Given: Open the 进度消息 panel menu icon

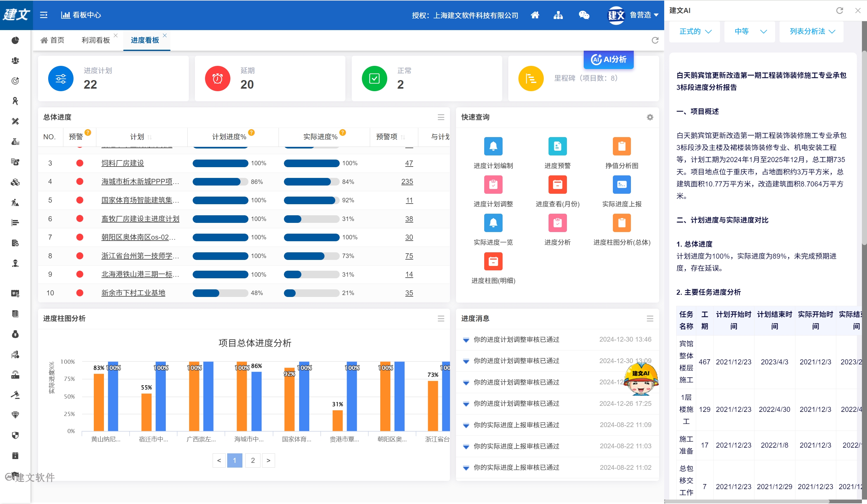Looking at the screenshot, I should (x=650, y=319).
